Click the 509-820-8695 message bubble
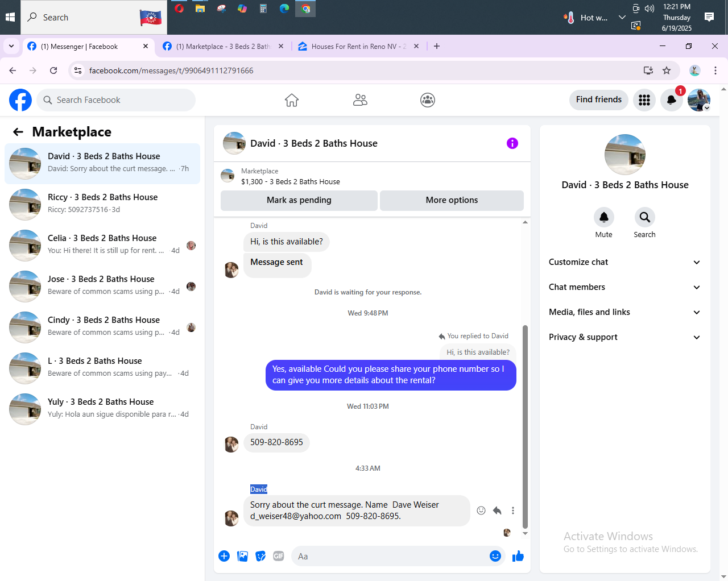Viewport: 728px width, 581px height. click(276, 442)
